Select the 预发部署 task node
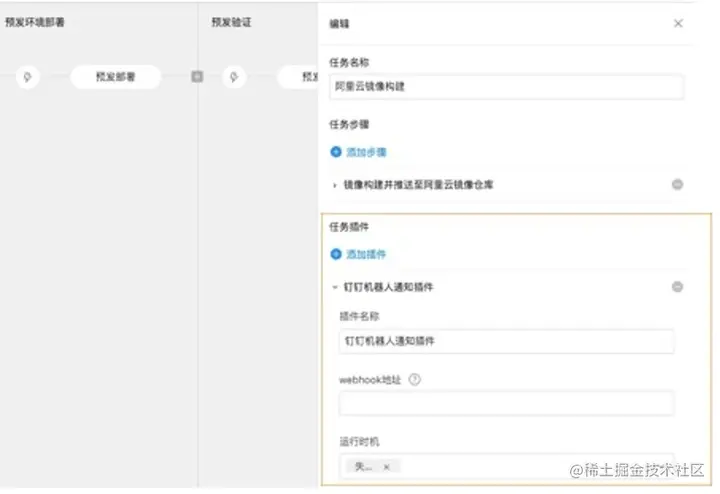The image size is (720, 494). (x=115, y=77)
